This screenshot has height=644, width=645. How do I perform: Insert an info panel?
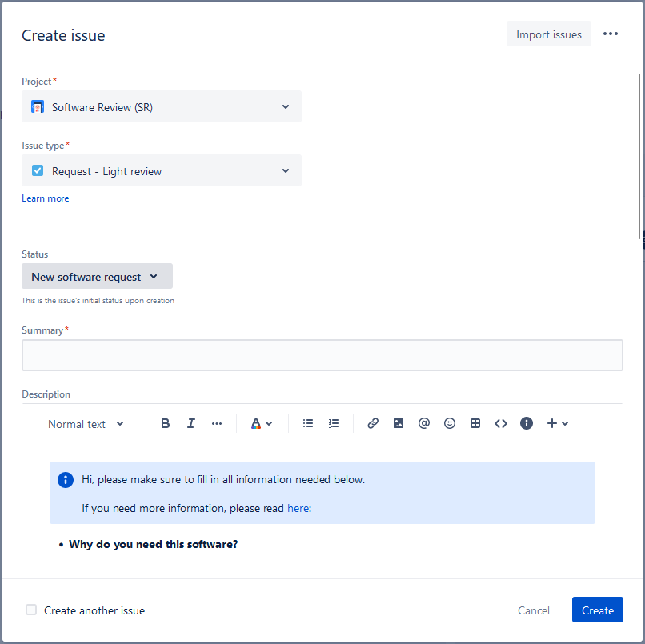527,423
